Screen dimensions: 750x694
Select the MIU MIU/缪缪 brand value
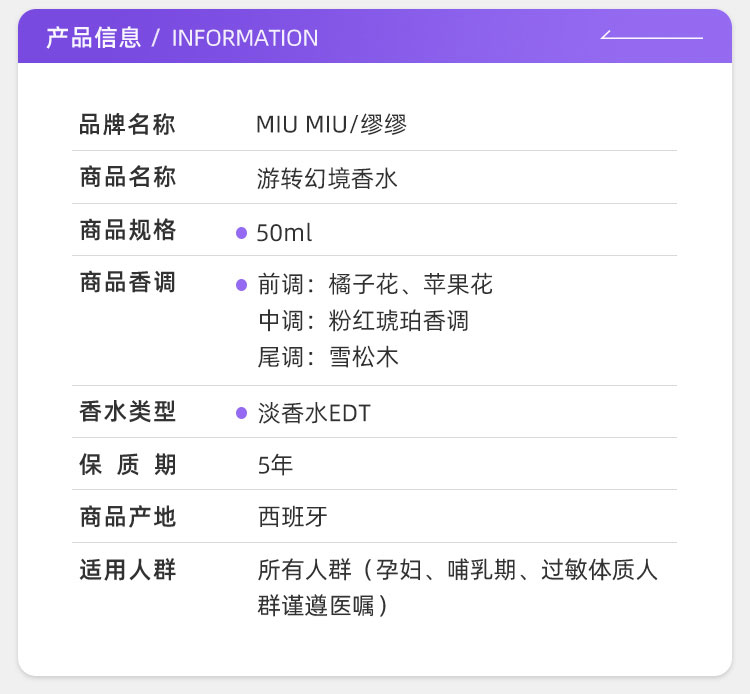tap(331, 125)
